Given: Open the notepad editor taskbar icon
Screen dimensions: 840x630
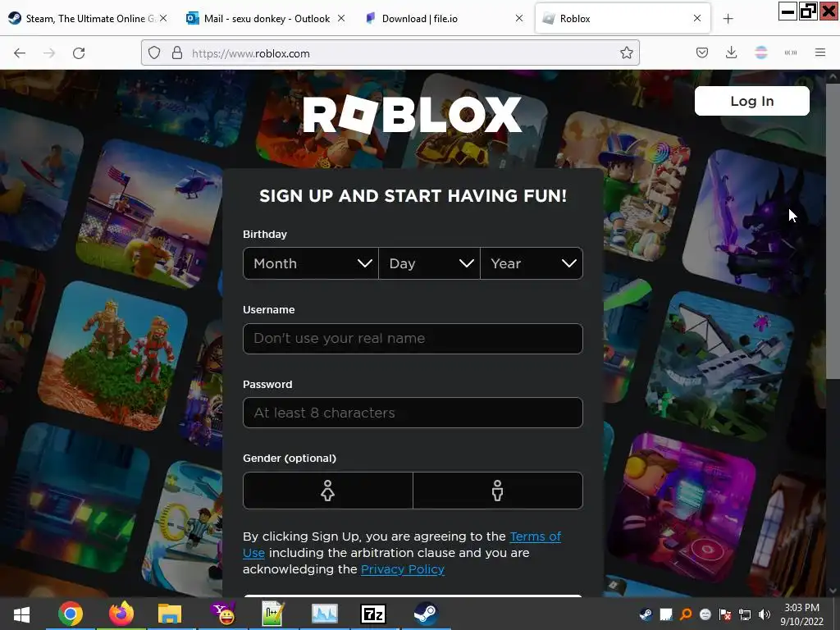Looking at the screenshot, I should pos(272,614).
